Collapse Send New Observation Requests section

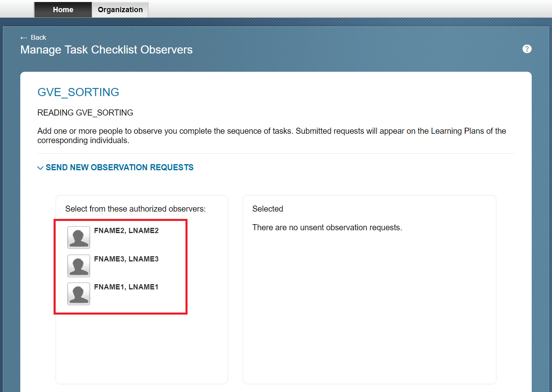coord(115,167)
